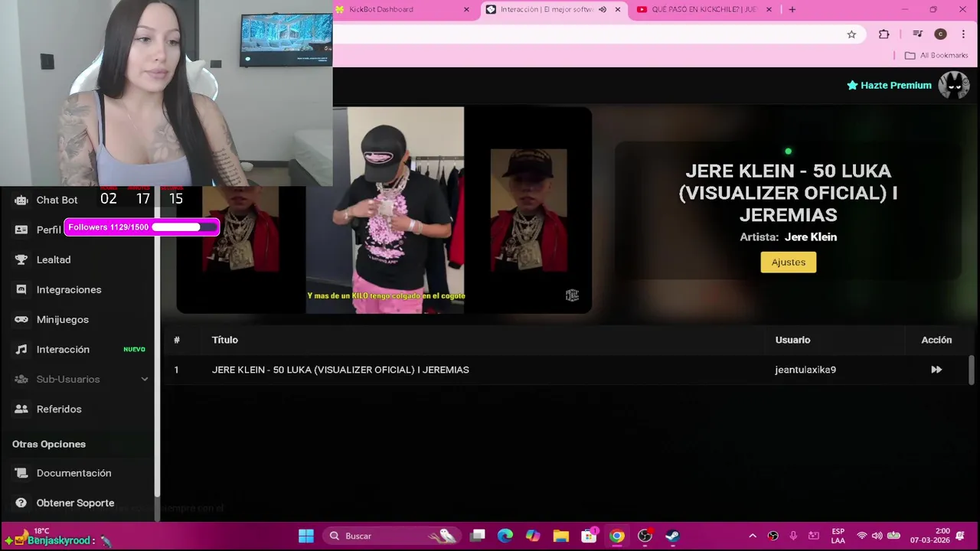The height and width of the screenshot is (551, 980).
Task: Click the Followers 1129/1500 progress bar
Action: tap(142, 227)
